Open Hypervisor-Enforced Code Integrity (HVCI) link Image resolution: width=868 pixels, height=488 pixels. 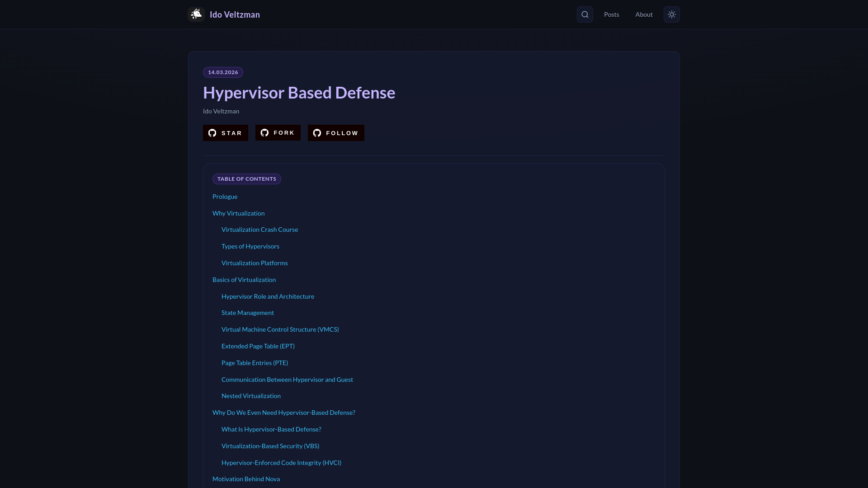[281, 463]
